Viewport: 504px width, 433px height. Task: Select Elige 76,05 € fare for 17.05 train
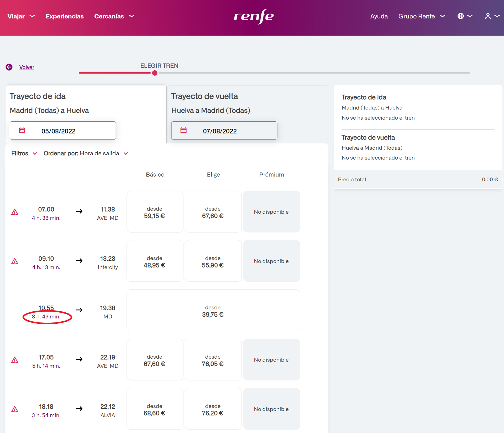coord(213,360)
